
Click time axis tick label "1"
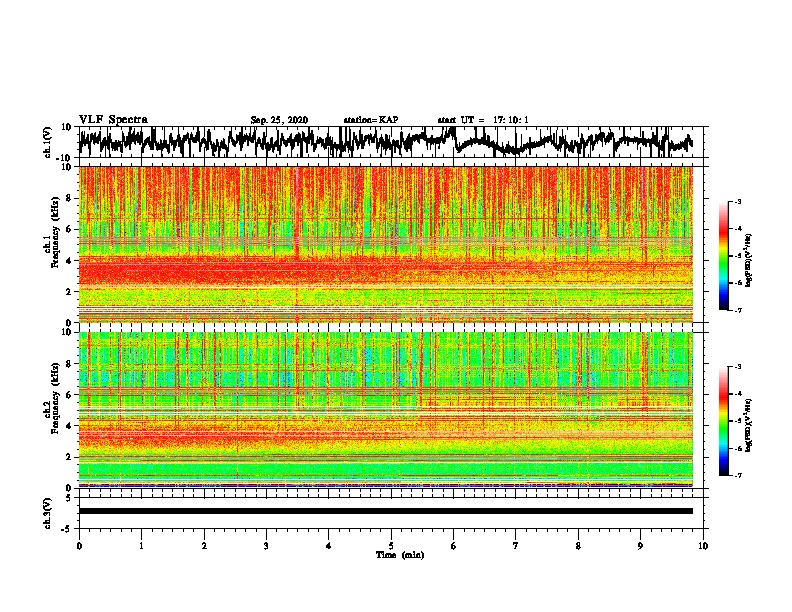click(141, 546)
